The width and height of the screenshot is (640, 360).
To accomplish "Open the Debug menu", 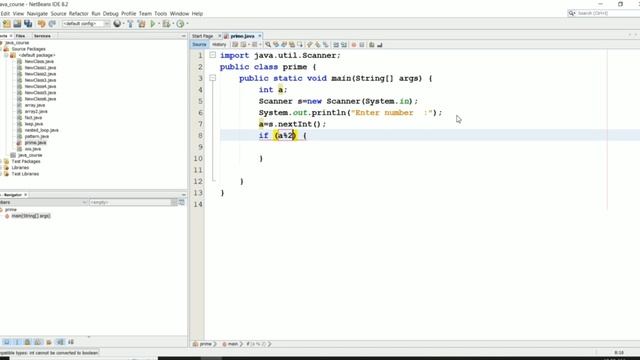I will pyautogui.click(x=110, y=13).
